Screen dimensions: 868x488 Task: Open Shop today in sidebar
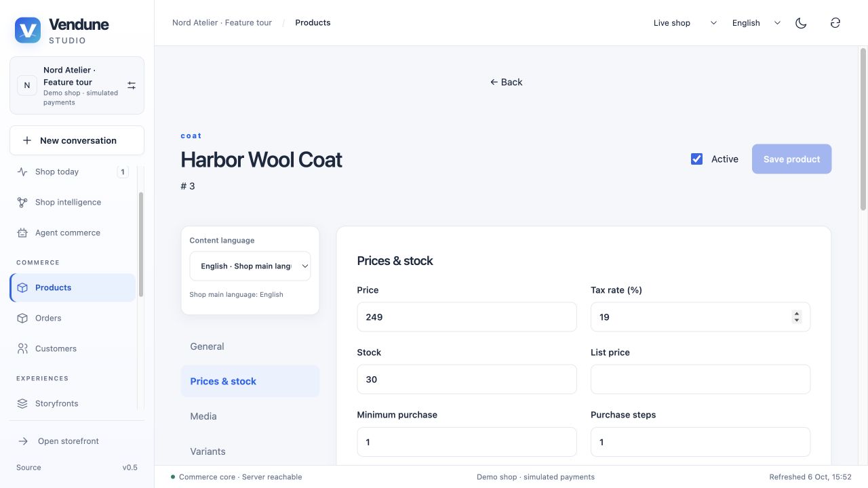[73, 171]
